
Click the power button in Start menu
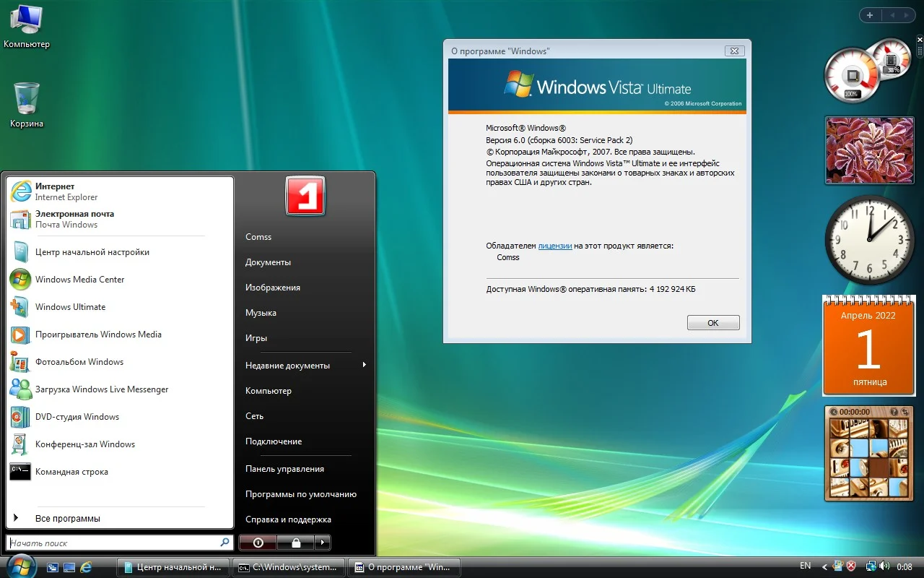(x=258, y=543)
